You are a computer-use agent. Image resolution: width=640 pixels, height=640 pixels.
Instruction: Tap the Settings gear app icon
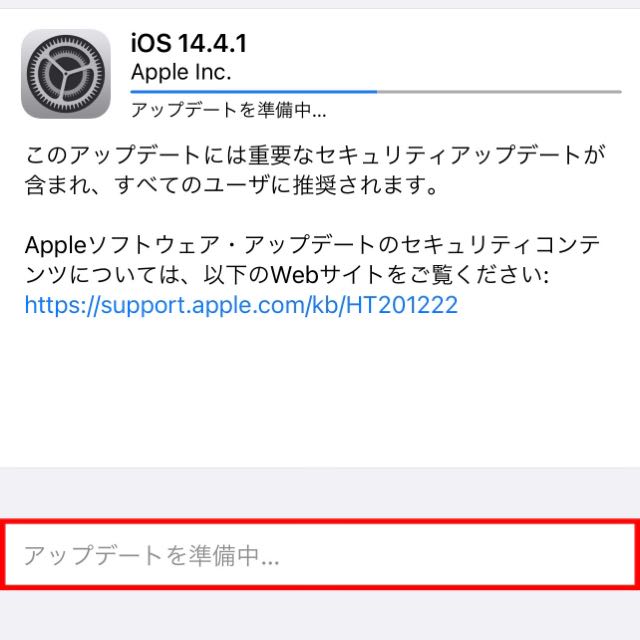pyautogui.click(x=66, y=74)
